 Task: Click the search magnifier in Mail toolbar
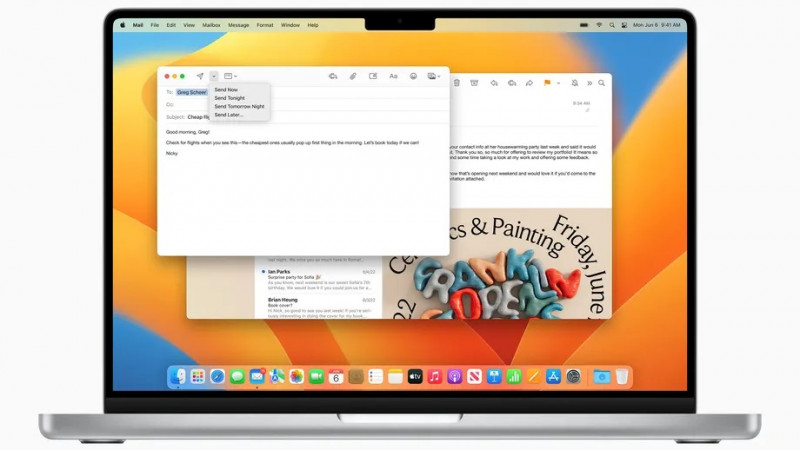(x=602, y=83)
